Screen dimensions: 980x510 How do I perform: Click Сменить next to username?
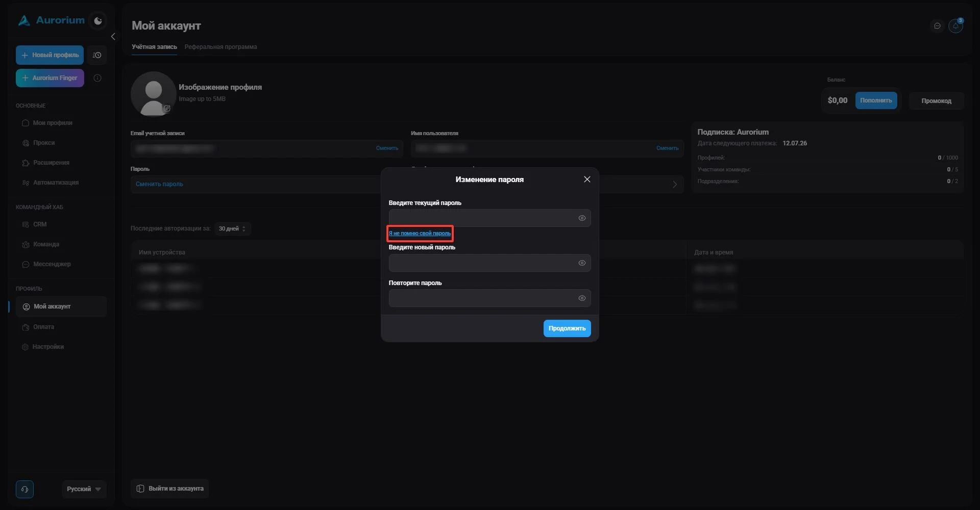667,148
